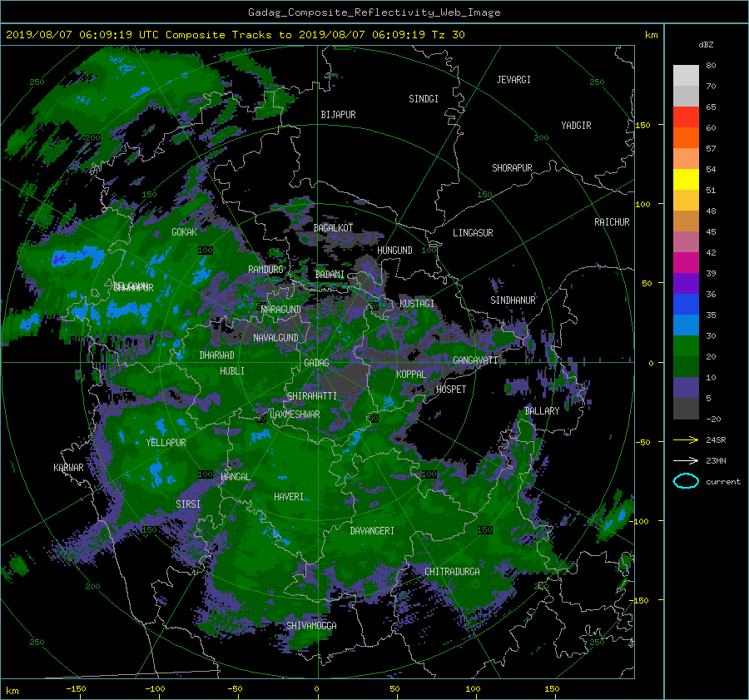Click the NAVALGUND city label
Image resolution: width=749 pixels, height=700 pixels.
[x=275, y=338]
